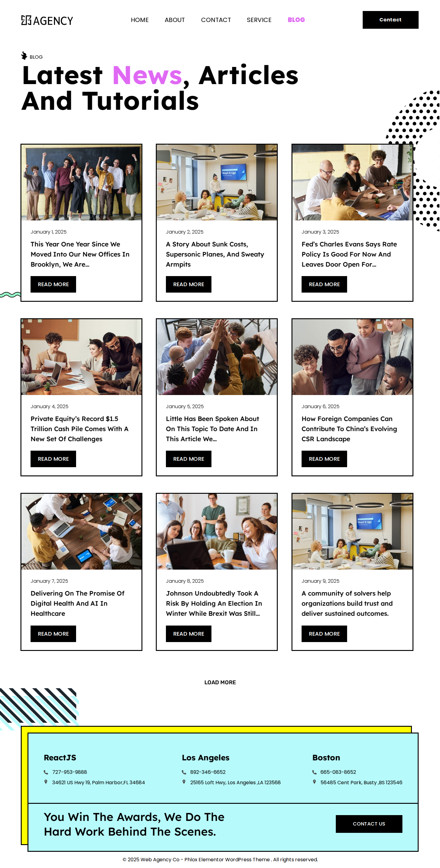Click READ MORE on the January 9 post

tap(324, 633)
